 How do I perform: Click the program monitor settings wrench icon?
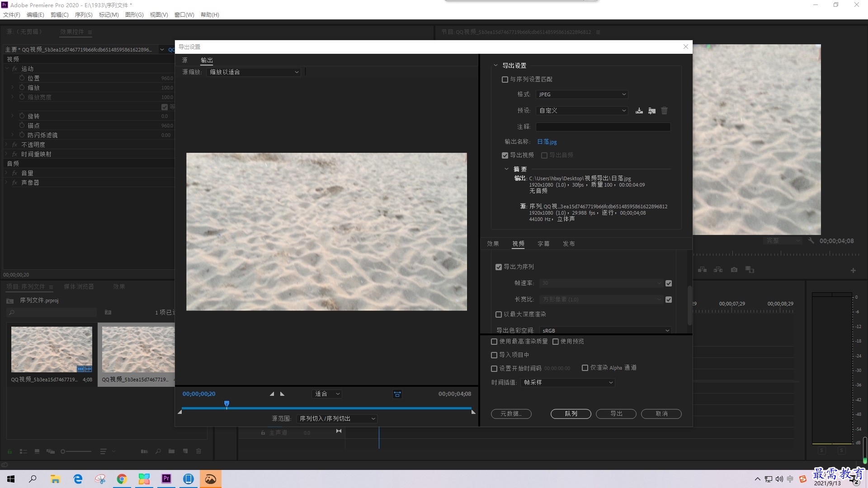click(x=811, y=241)
